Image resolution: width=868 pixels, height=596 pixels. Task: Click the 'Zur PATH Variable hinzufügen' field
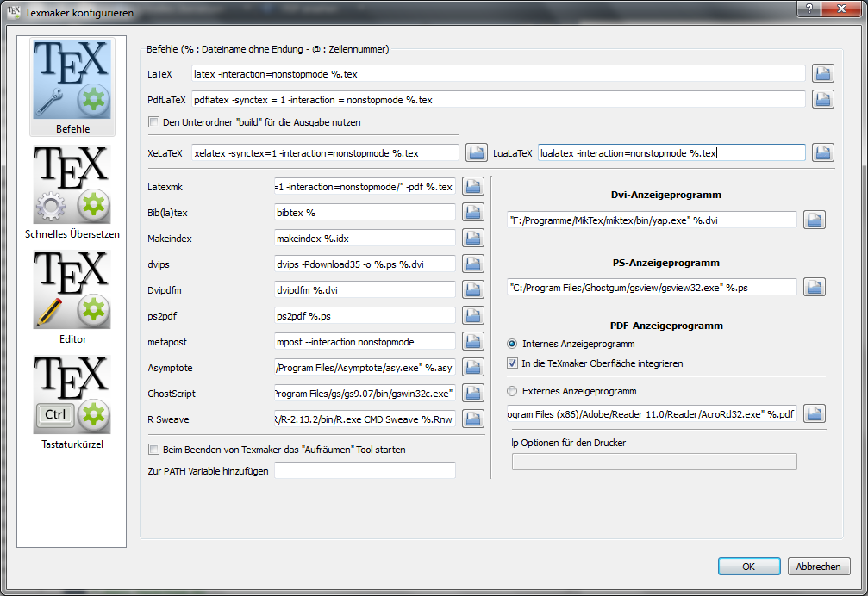365,470
